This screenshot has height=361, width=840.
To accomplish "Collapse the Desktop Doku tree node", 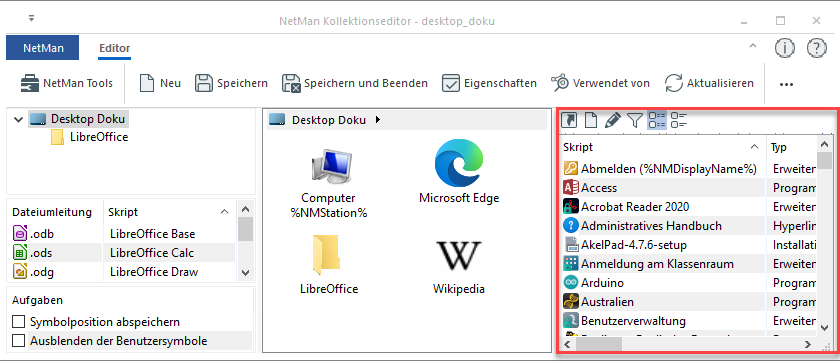I will pyautogui.click(x=19, y=119).
